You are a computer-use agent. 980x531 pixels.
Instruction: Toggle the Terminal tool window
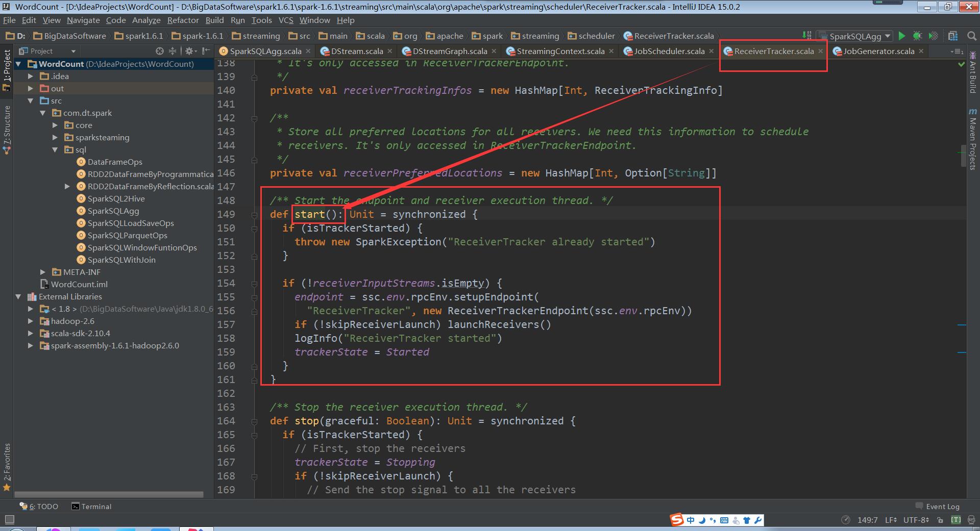[91, 507]
